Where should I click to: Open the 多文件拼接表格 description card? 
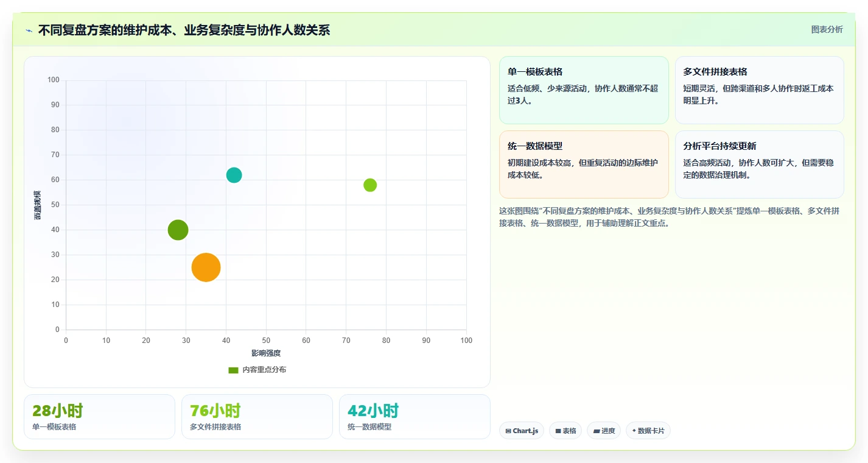(x=759, y=90)
